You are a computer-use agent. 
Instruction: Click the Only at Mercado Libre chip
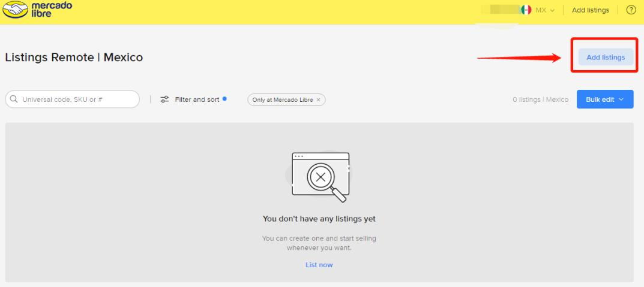pyautogui.click(x=286, y=99)
